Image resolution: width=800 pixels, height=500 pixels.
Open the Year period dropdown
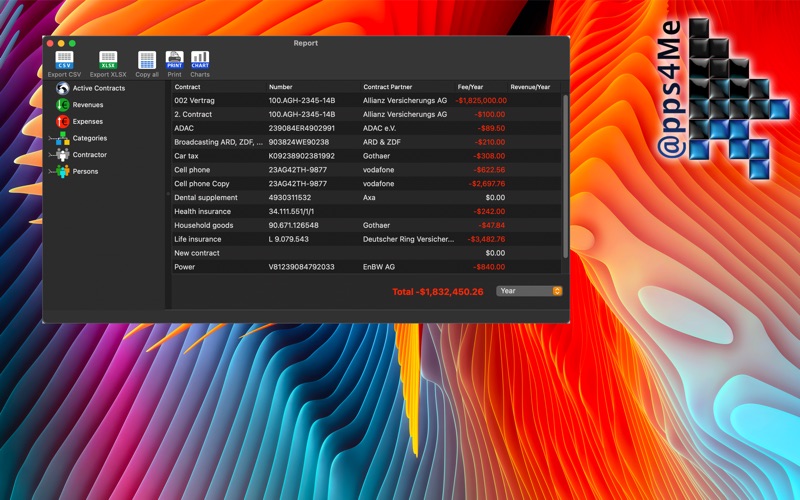[x=529, y=291]
